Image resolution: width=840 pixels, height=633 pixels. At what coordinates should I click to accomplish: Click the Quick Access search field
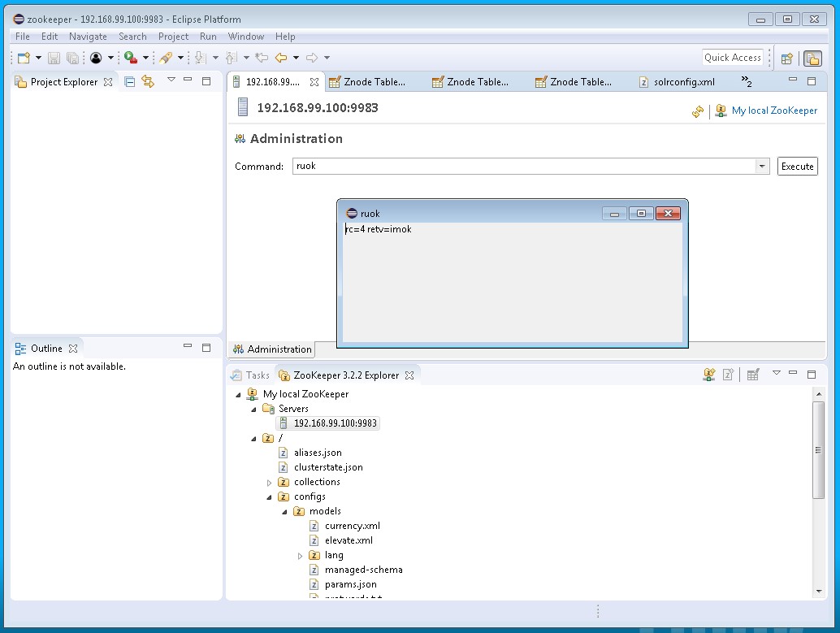point(732,58)
